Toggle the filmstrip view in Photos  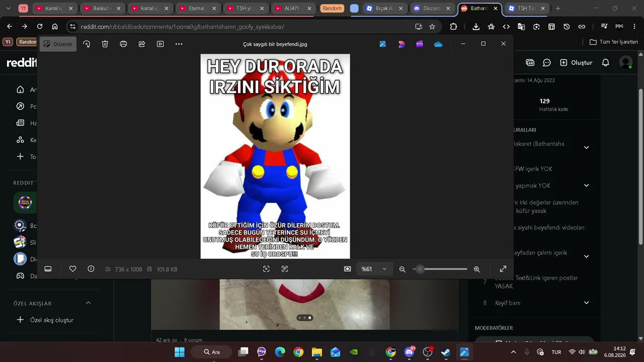pos(48,269)
